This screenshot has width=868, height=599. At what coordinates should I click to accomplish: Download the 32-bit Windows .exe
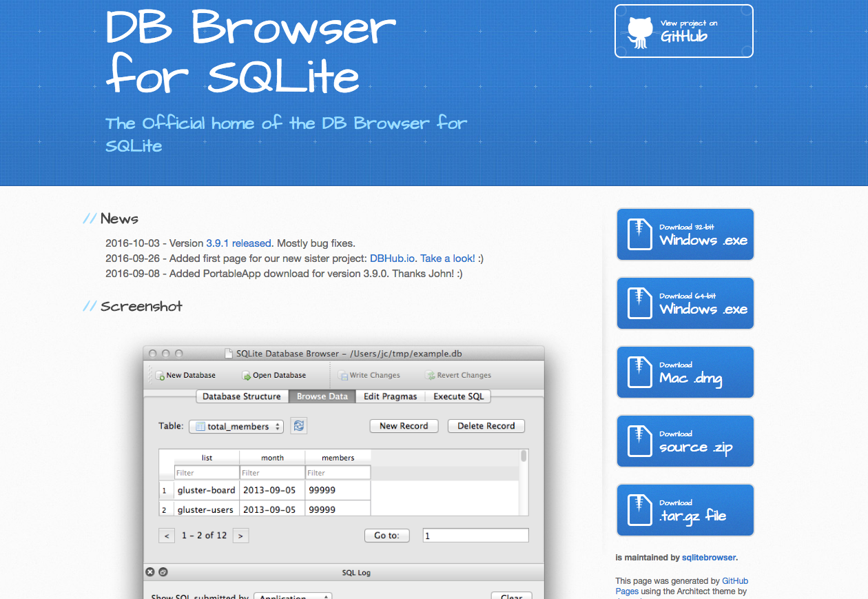point(685,234)
